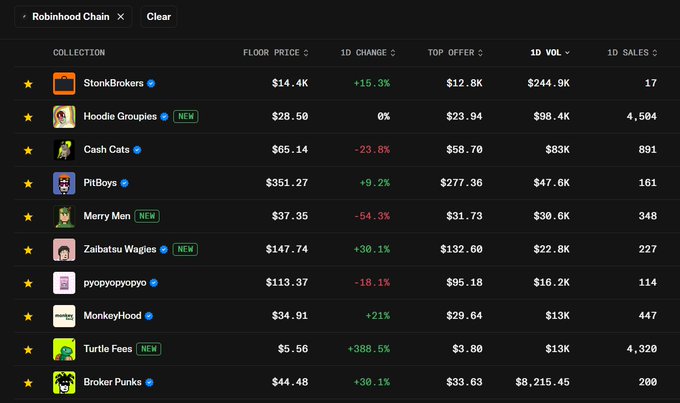680x403 pixels.
Task: Toggle favorite star for MonkeyHood
Action: pyautogui.click(x=28, y=316)
